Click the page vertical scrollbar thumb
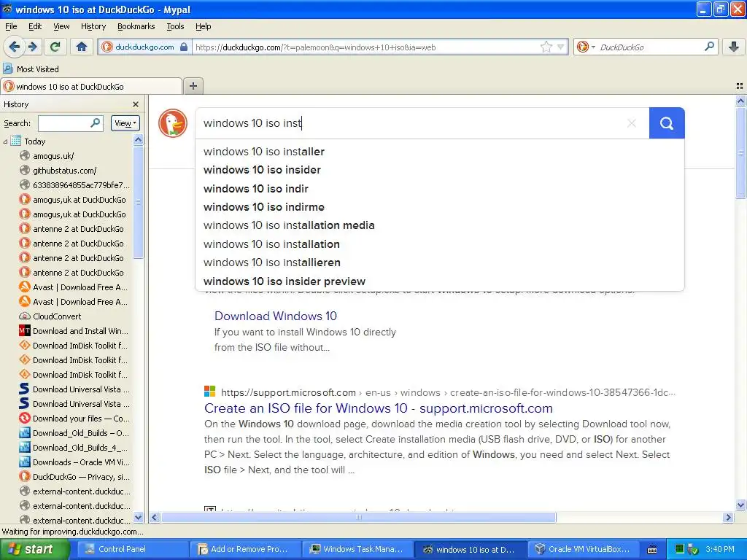The image size is (747, 560). [740, 152]
